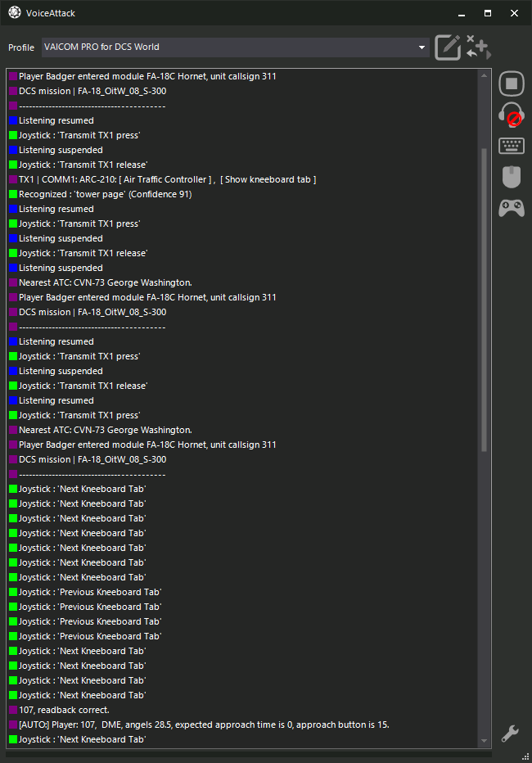Select the VAICOM PRO for DCS World profile box
The image size is (532, 763).
(x=236, y=47)
